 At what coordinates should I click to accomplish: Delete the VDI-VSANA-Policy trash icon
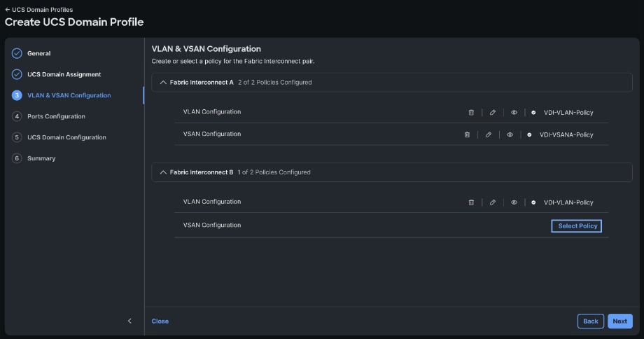[x=467, y=134]
